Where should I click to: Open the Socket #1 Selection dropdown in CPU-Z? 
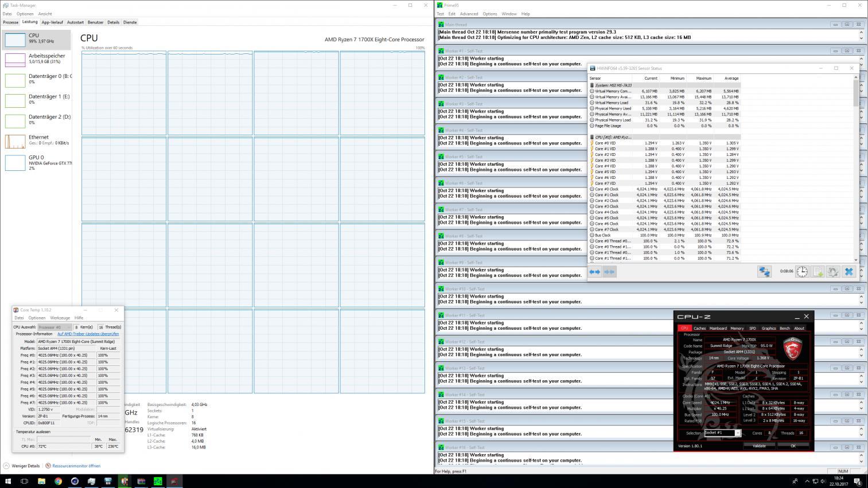(722, 433)
